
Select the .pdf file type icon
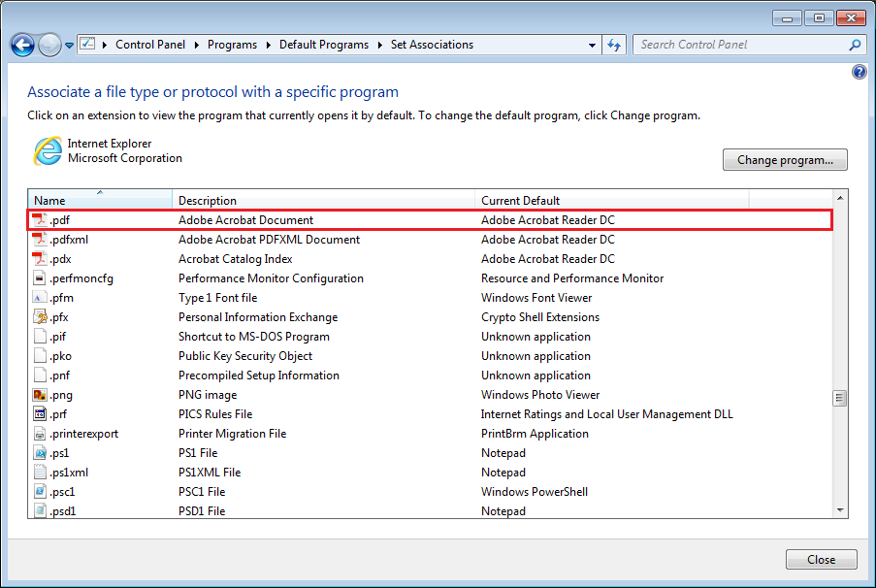[39, 219]
